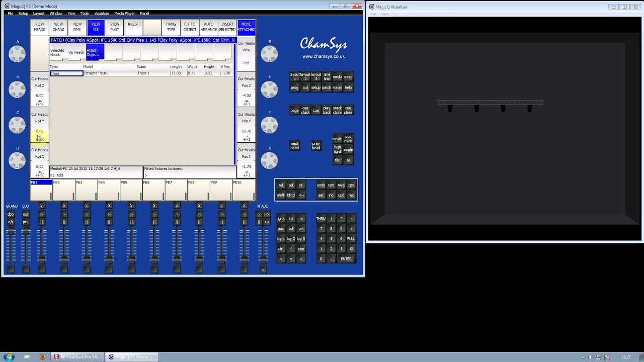The image size is (644, 362).
Task: Click the col key
Action: pos(291,229)
